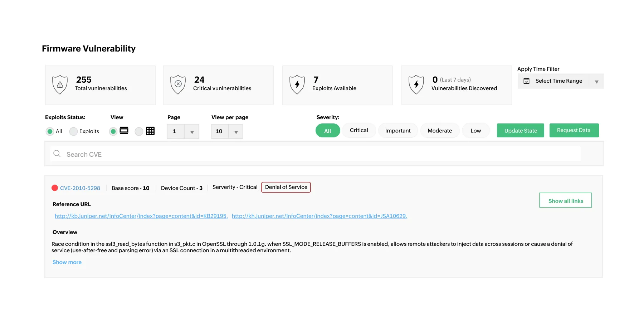Select the All severity pill toggle
Screen dimensions: 644x322
click(327, 131)
